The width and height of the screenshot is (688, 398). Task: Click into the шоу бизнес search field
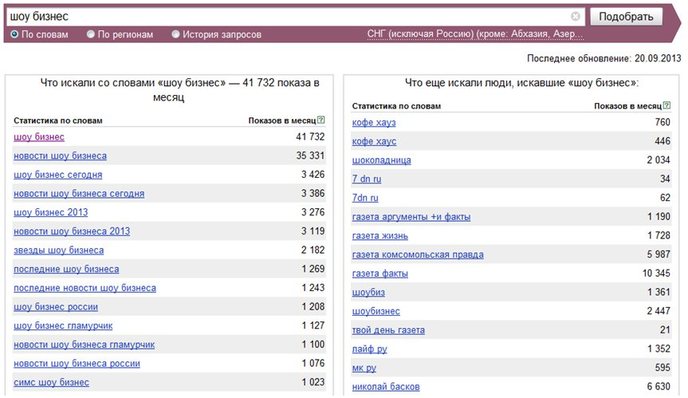tap(290, 17)
